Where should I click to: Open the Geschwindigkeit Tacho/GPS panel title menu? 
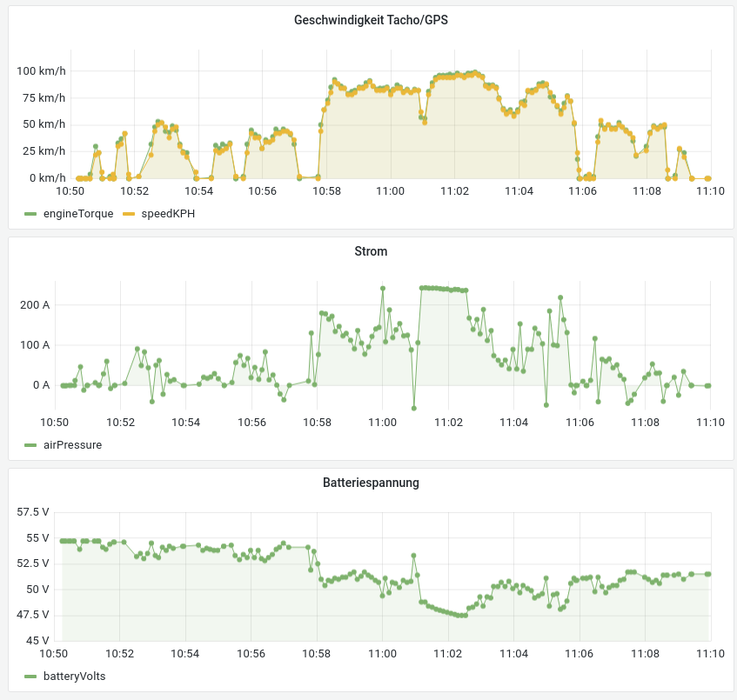[x=371, y=20]
